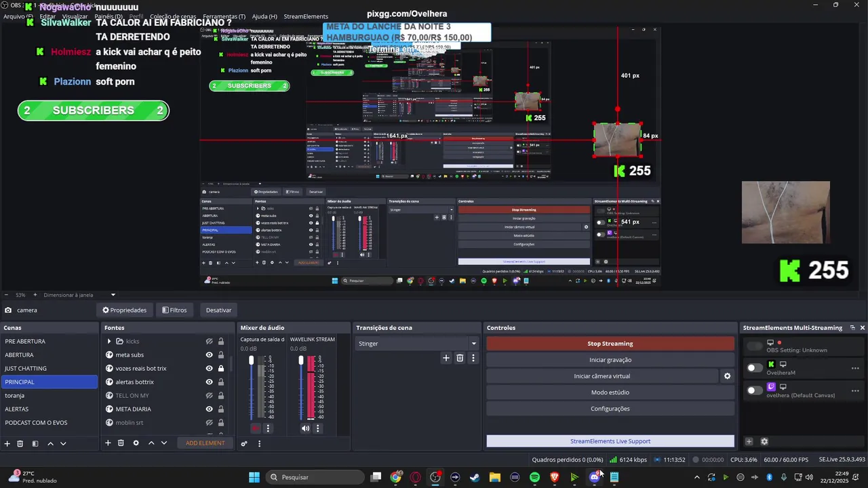Image resolution: width=868 pixels, height=488 pixels.
Task: Add a new scene with plus icon
Action: (7, 443)
